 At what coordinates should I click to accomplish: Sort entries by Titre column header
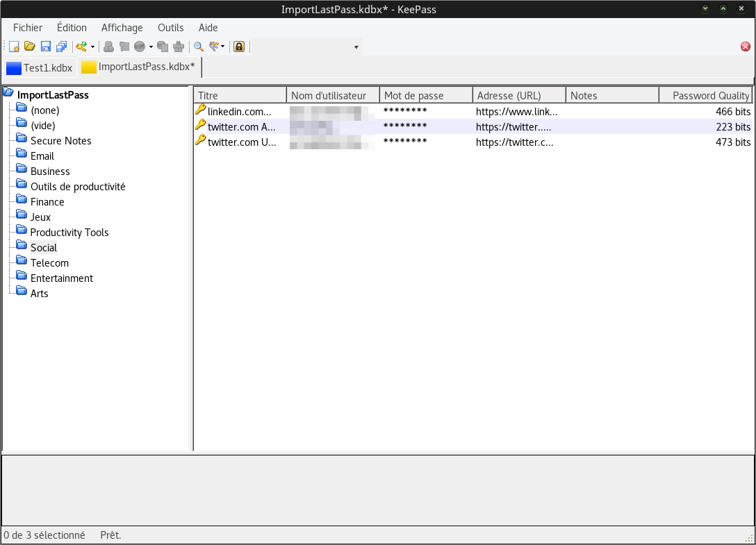tap(240, 95)
